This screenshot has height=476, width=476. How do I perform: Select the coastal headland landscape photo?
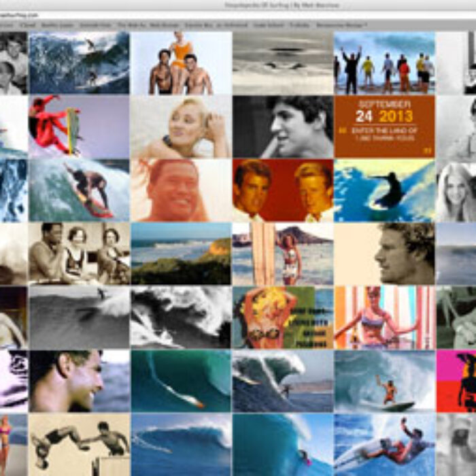(182, 254)
